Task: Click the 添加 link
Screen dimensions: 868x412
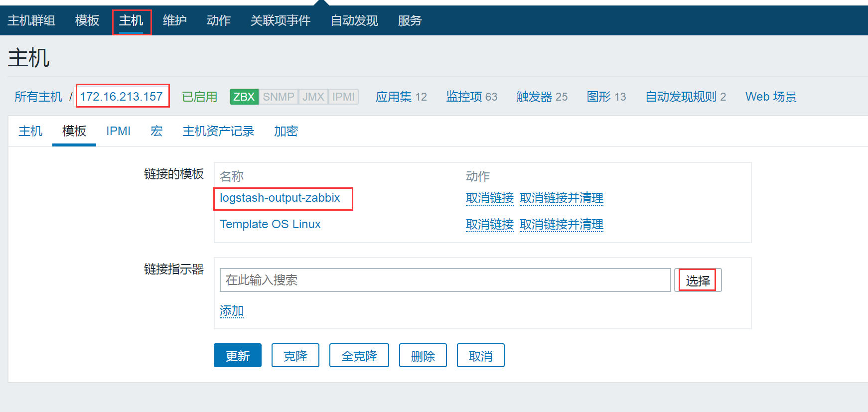Action: tap(232, 311)
